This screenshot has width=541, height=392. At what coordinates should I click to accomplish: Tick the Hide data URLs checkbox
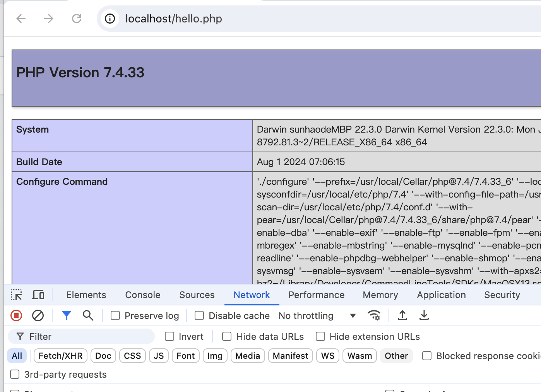tap(227, 337)
